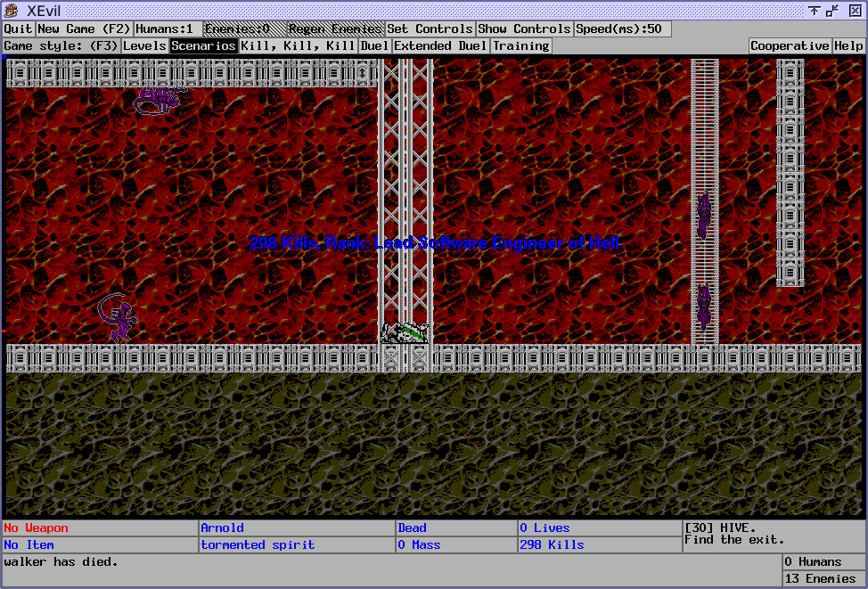This screenshot has width=868, height=589.
Task: Choose the Kill, Kill, Kill game style
Action: pos(298,46)
